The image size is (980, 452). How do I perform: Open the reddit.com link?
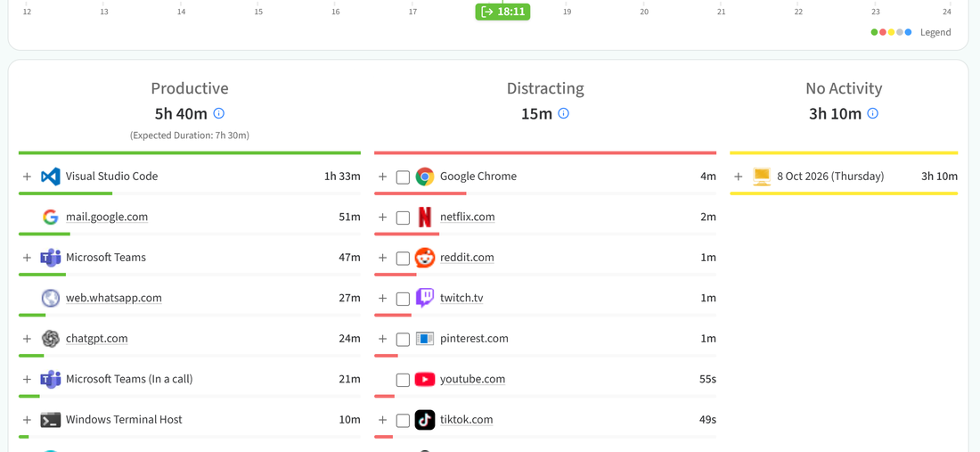click(467, 258)
